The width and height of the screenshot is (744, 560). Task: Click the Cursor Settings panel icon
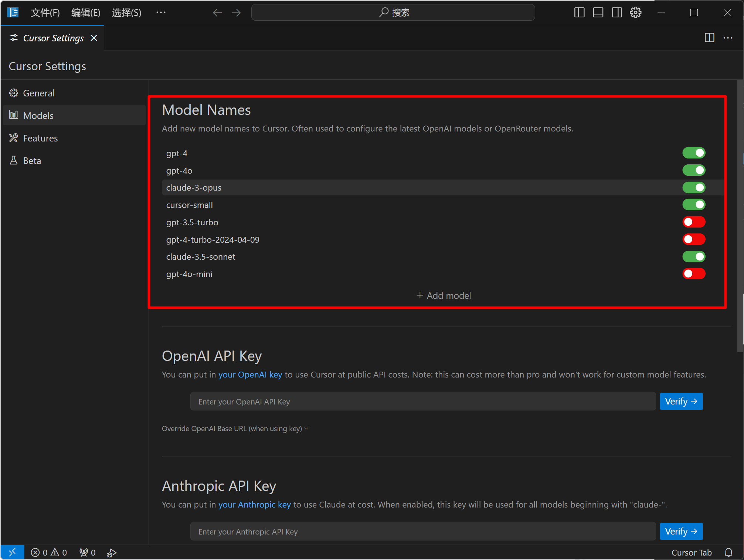tap(13, 37)
